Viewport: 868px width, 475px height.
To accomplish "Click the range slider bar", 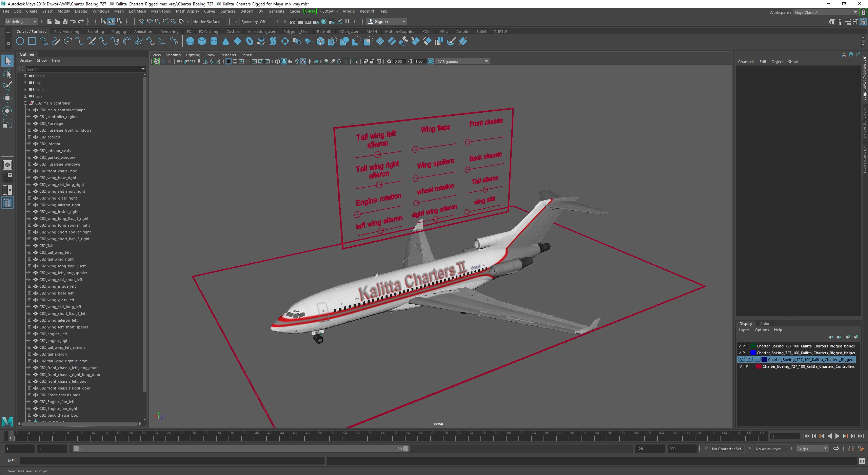I will (241, 449).
